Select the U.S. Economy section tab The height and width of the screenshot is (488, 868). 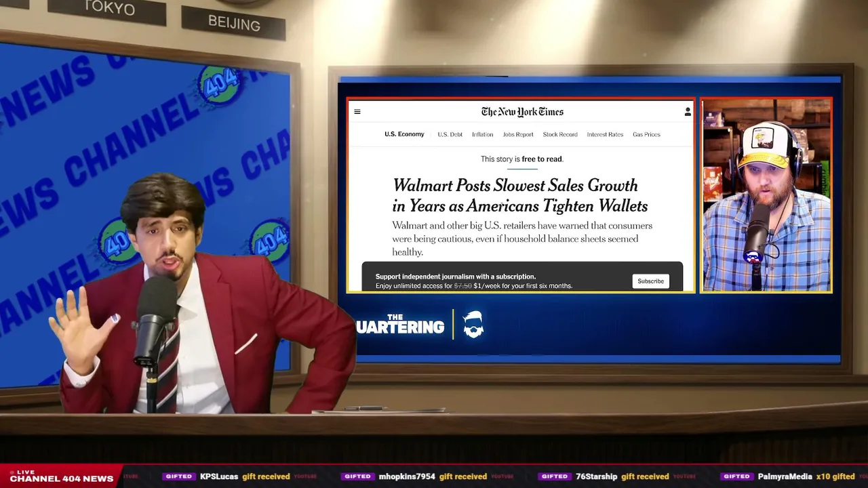(x=404, y=134)
